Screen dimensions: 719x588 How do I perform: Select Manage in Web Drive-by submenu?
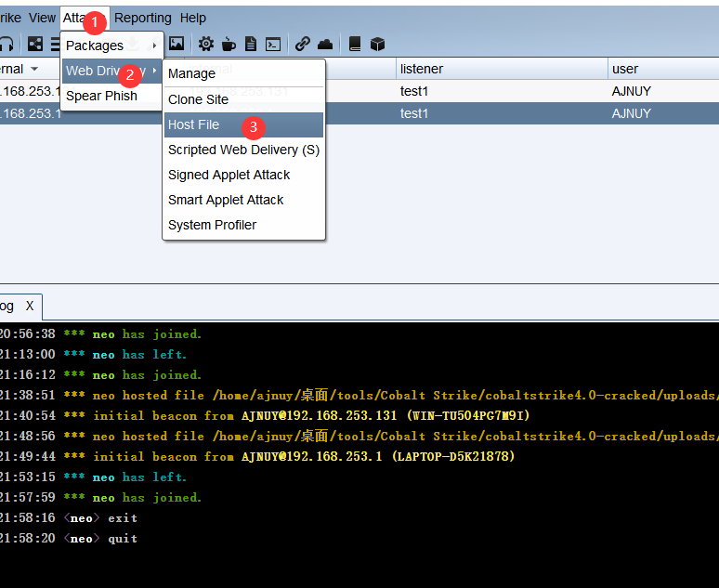click(x=243, y=73)
